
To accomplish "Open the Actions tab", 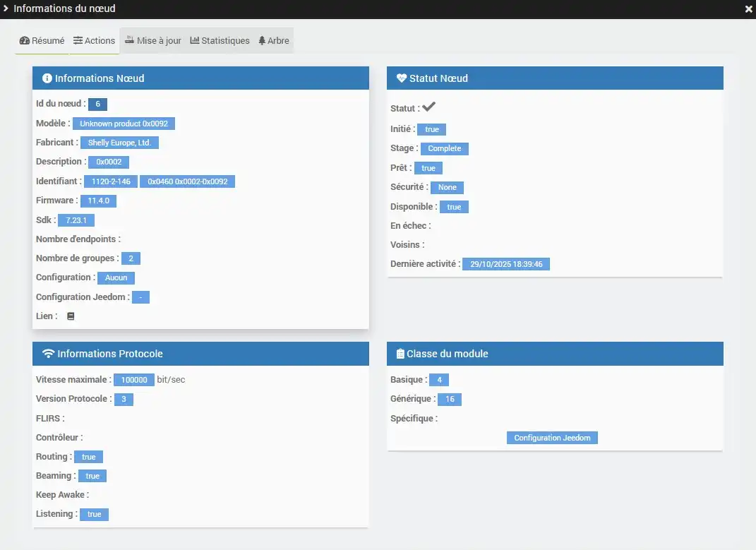I will [95, 41].
